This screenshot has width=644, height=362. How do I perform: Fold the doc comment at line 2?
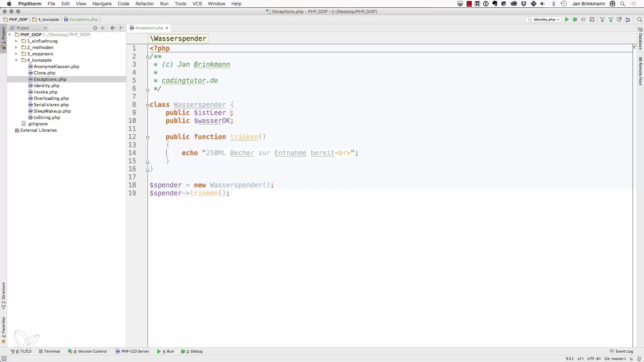(x=148, y=57)
